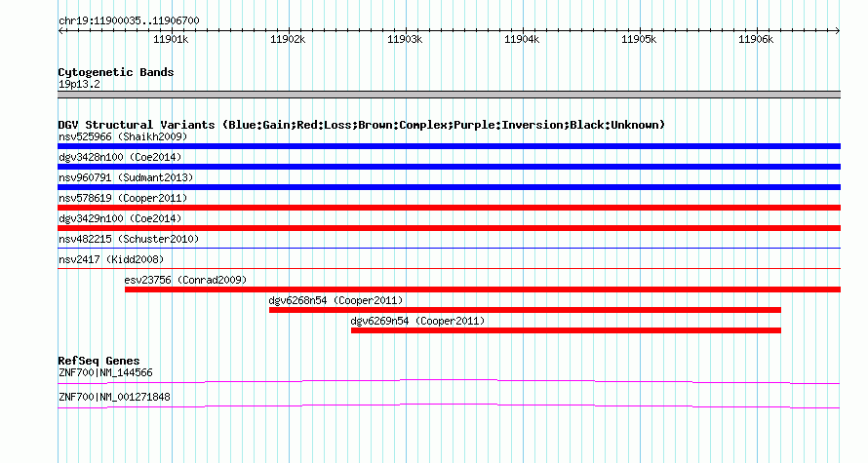The image size is (868, 463).
Task: Open variant label esv23756 (Conrad2009)
Action: pyautogui.click(x=186, y=280)
